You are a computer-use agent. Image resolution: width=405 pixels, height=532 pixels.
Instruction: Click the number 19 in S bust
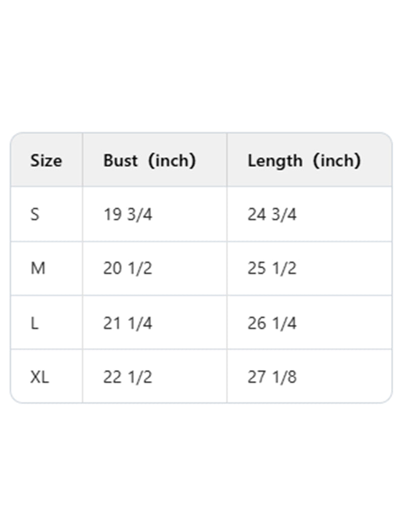click(112, 214)
